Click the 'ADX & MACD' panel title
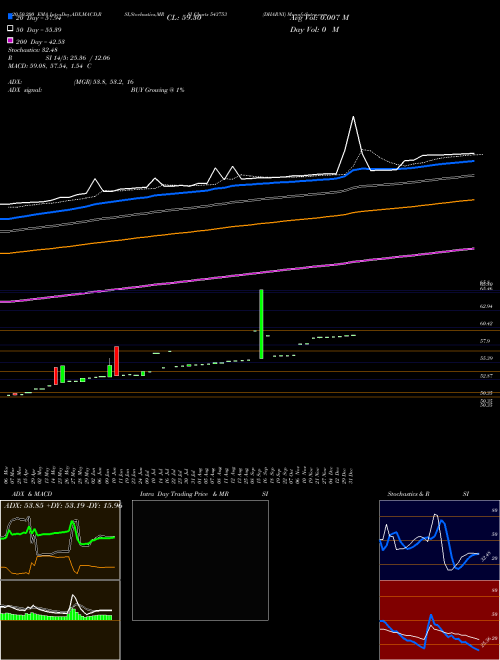The height and width of the screenshot is (660, 500). pos(32,494)
